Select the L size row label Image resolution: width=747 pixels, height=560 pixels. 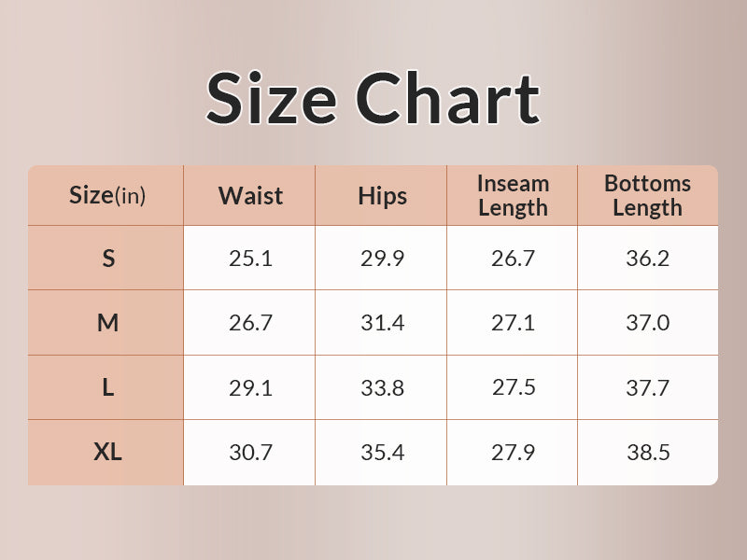108,387
